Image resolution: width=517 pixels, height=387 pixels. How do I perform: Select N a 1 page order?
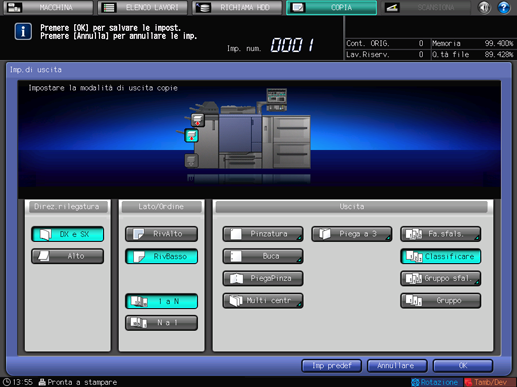161,323
